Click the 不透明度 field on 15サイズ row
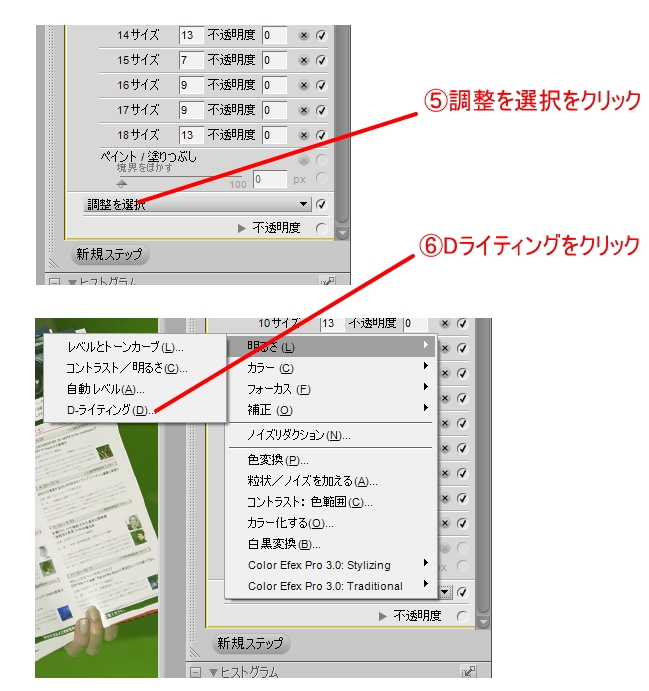This screenshot has height=691, width=649. [x=274, y=60]
